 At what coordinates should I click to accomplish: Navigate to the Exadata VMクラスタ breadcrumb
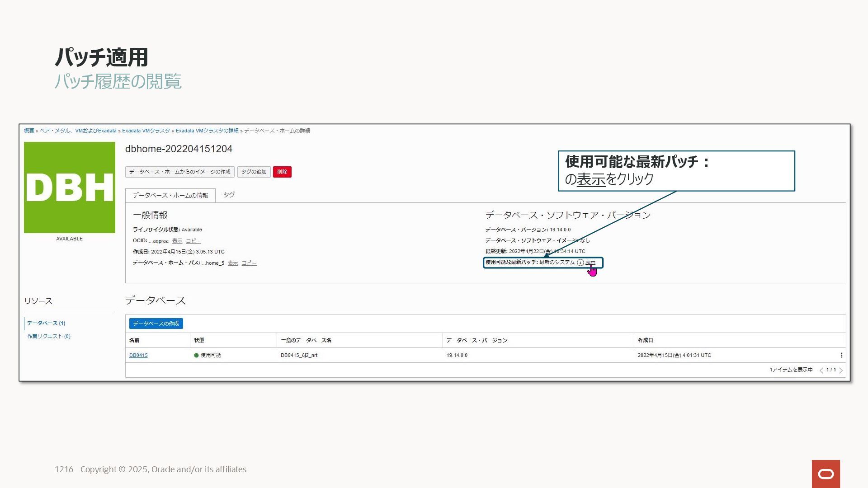146,131
